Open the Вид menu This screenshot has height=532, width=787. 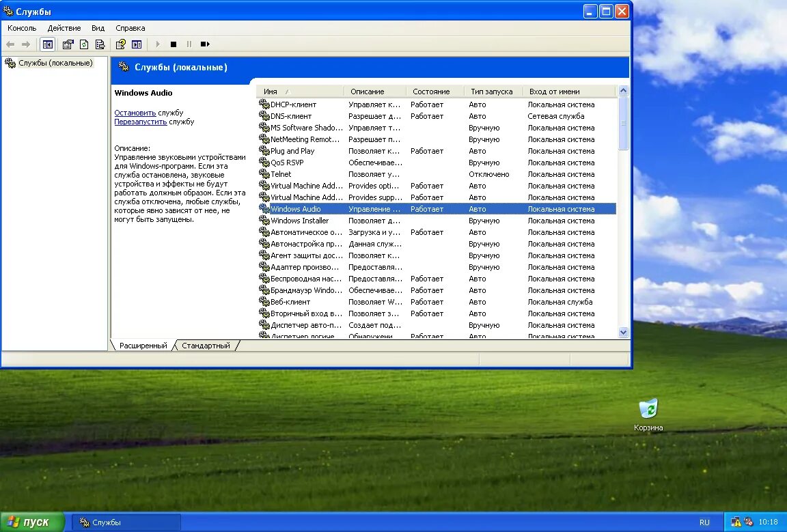98,28
